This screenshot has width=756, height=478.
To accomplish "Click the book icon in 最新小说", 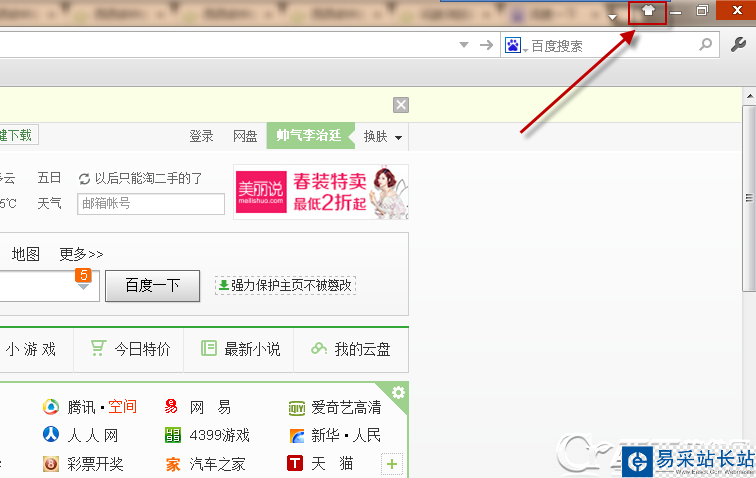I will [209, 348].
